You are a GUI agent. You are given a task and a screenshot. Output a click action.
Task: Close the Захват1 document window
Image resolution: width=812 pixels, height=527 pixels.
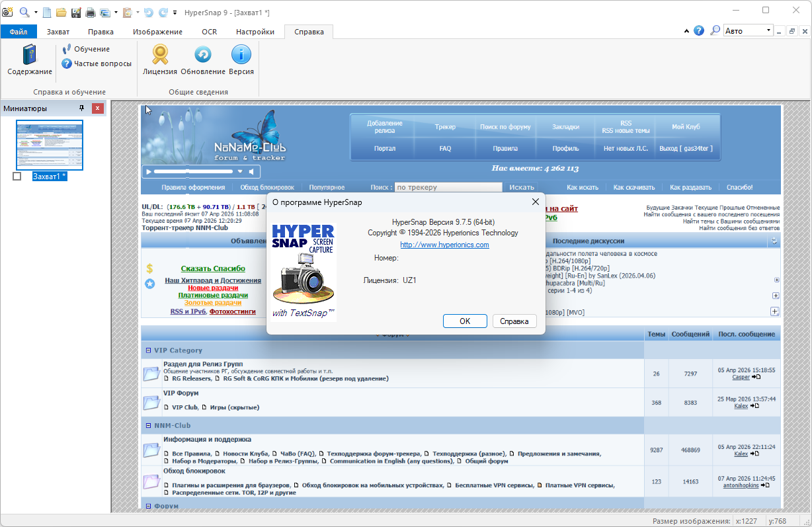pyautogui.click(x=803, y=31)
